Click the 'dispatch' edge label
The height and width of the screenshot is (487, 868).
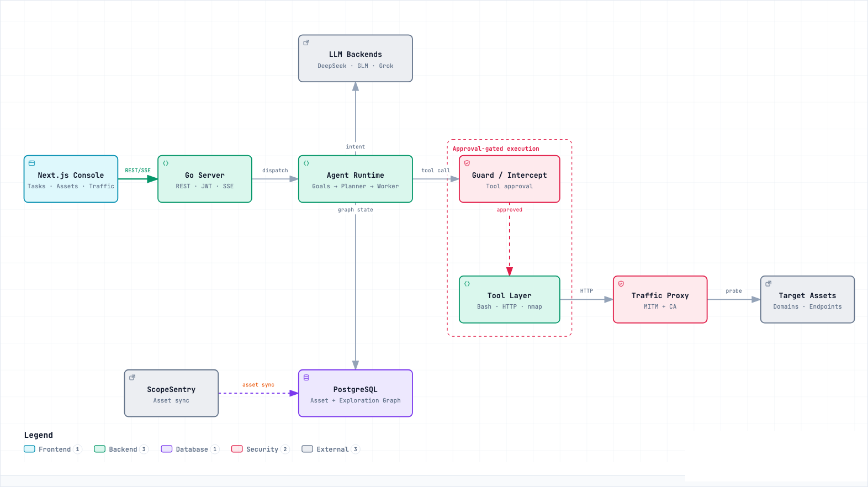[x=275, y=171]
